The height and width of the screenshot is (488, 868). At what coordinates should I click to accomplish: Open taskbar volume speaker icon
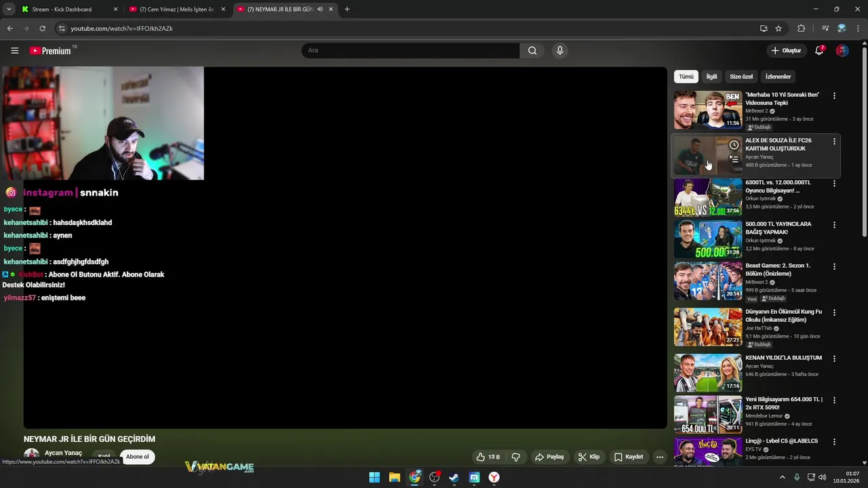823,477
